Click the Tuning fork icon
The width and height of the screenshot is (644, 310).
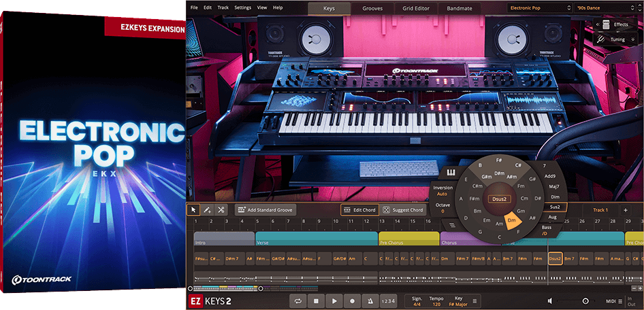tap(601, 39)
